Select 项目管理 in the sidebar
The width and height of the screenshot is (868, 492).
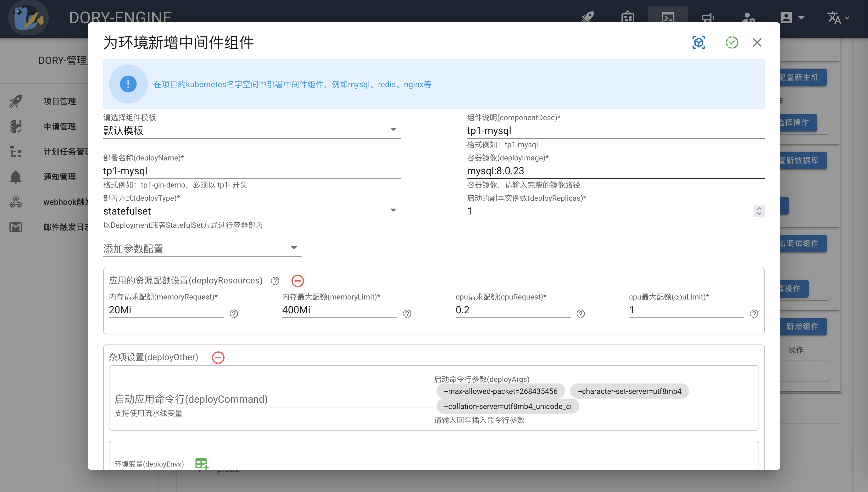pyautogui.click(x=59, y=101)
